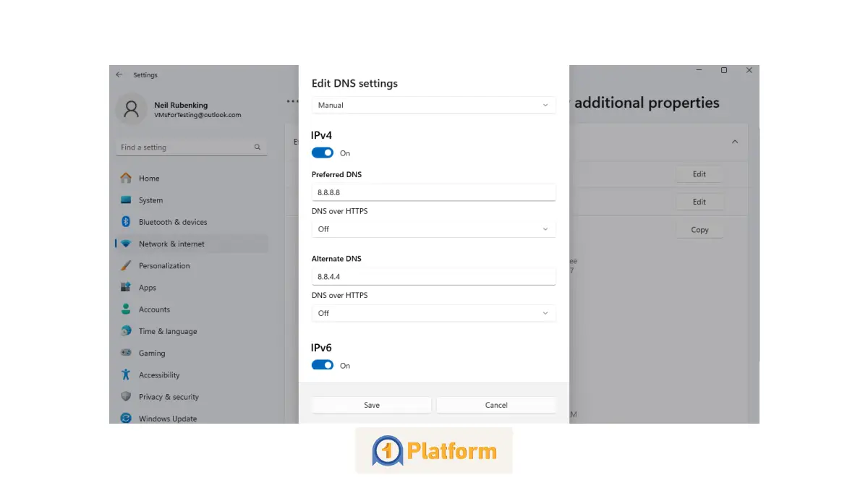Open the Time & language section
Screen dimensions: 868x488
(168, 331)
